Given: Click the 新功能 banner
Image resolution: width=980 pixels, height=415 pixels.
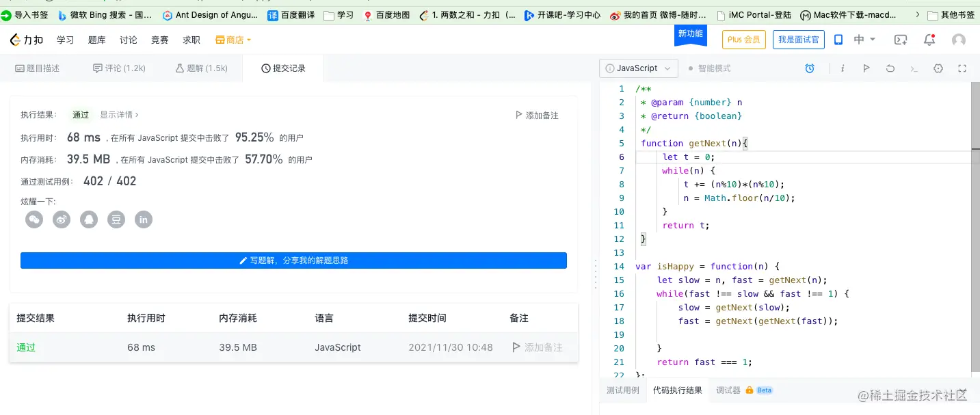Looking at the screenshot, I should click(x=690, y=35).
